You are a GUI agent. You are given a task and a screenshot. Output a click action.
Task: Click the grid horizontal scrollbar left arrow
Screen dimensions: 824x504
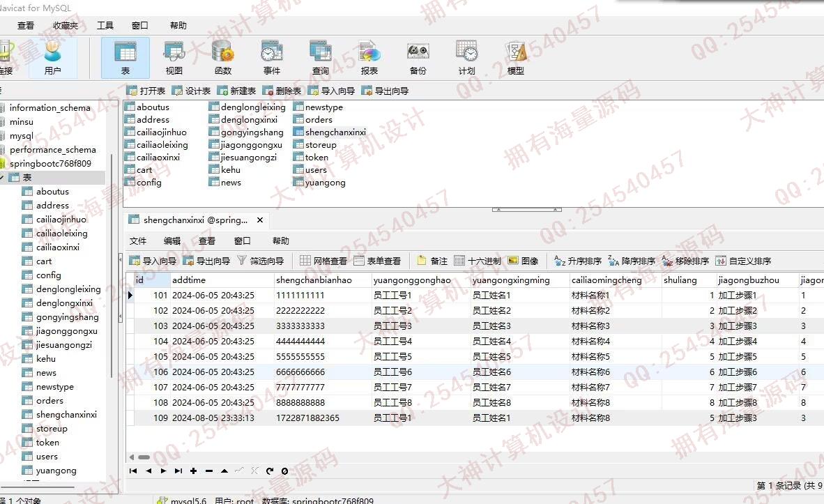point(132,457)
